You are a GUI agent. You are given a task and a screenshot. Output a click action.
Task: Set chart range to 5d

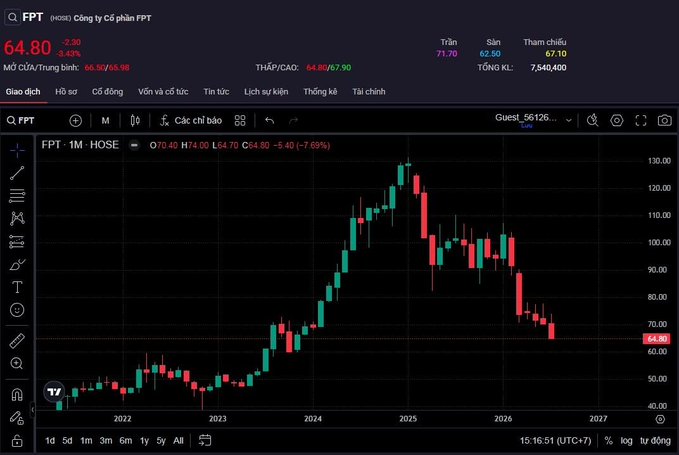[x=67, y=441]
